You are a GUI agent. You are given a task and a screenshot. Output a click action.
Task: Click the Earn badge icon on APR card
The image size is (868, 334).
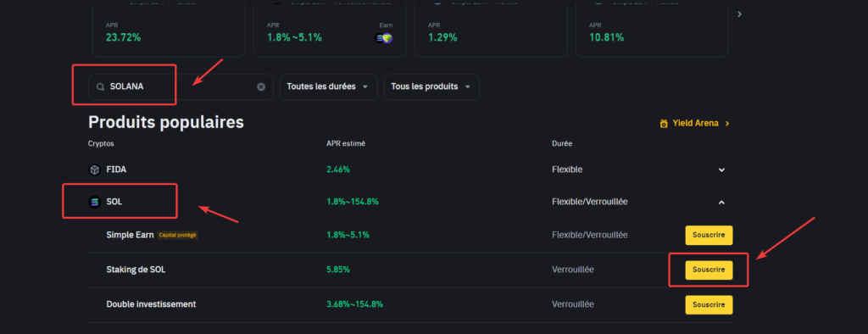pyautogui.click(x=384, y=38)
